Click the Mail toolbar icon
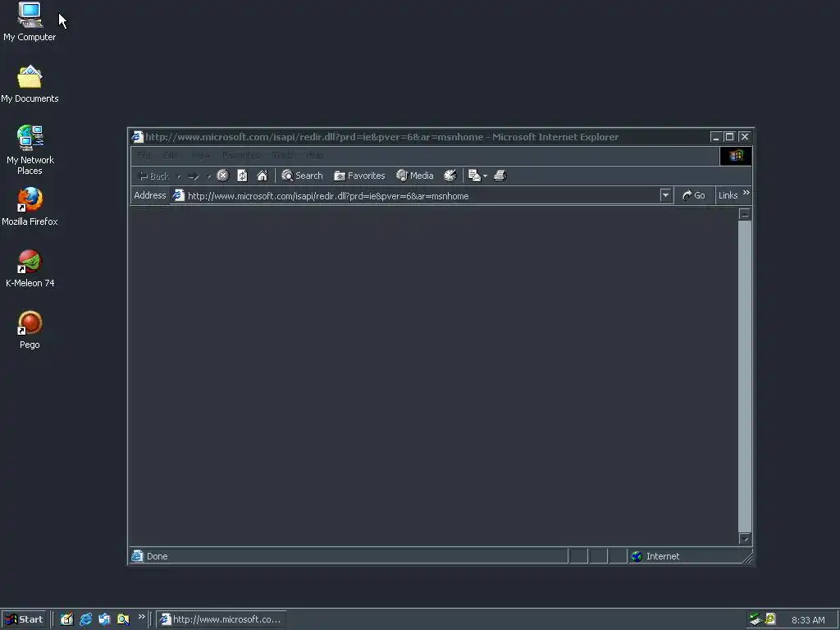840x630 pixels. 474,176
